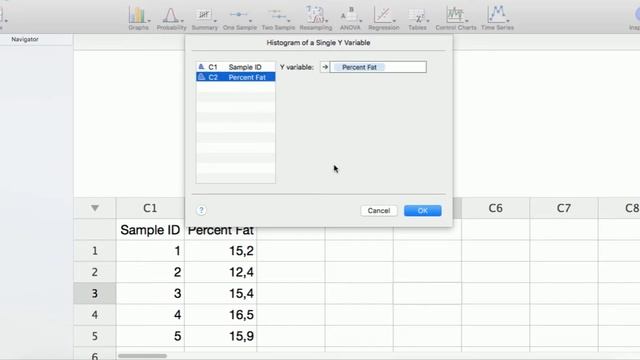Select column header C6
The height and width of the screenshot is (360, 640).
click(x=496, y=208)
